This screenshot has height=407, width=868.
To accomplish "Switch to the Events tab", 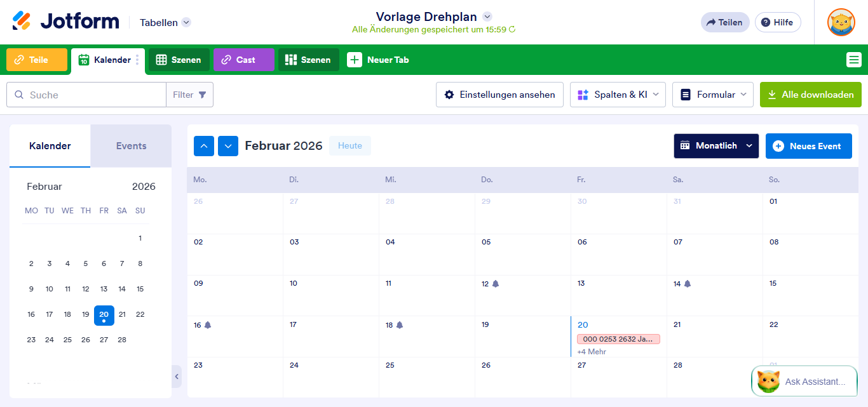I will [x=131, y=146].
